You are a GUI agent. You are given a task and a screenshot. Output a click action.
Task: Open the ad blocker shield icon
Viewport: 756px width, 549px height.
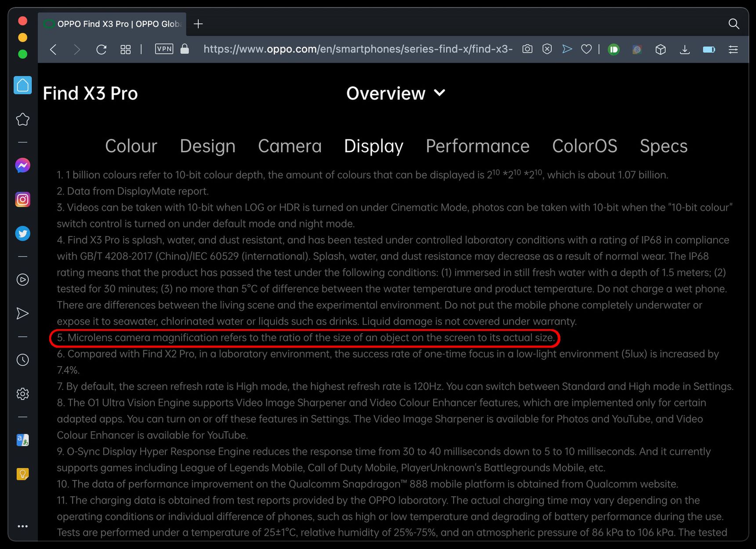click(547, 49)
